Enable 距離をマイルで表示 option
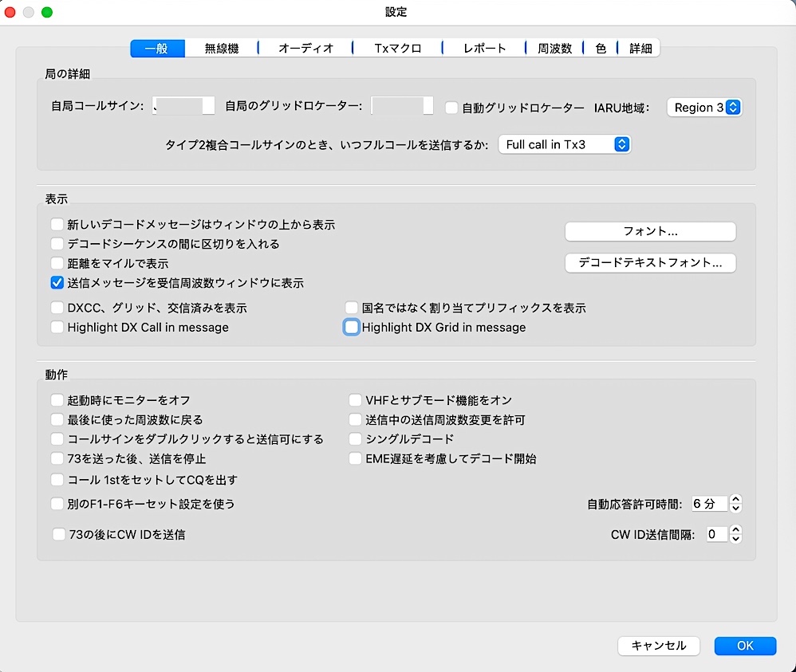The height and width of the screenshot is (672, 796). tap(57, 263)
